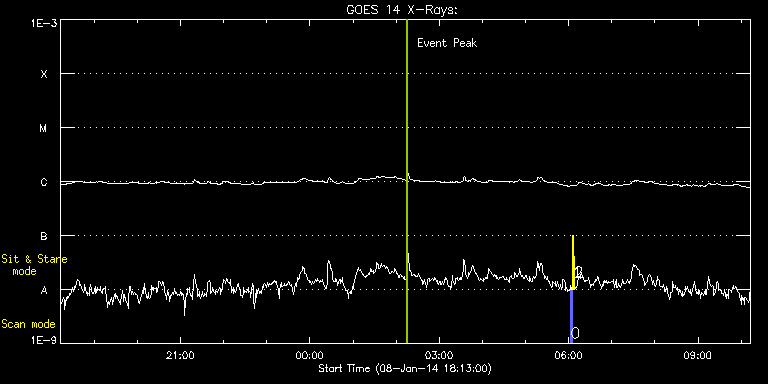Image resolution: width=768 pixels, height=384 pixels.
Task: Click the 'Scan mode' legend text
Action: 28,324
